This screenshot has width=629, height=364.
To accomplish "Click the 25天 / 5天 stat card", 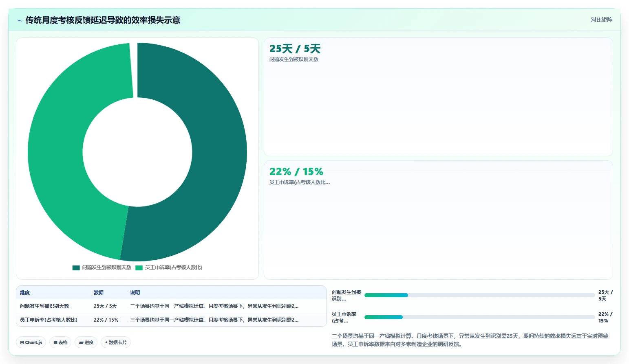I will coord(438,97).
